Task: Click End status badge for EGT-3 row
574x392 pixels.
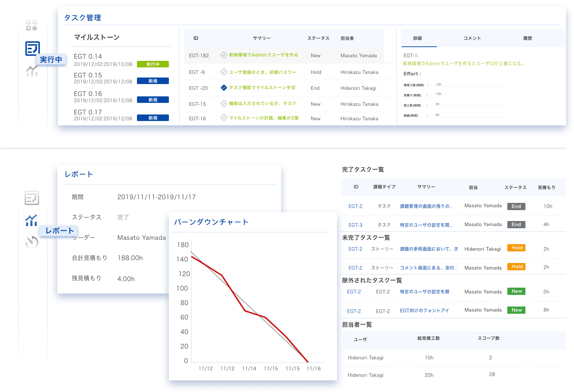Action: (516, 225)
